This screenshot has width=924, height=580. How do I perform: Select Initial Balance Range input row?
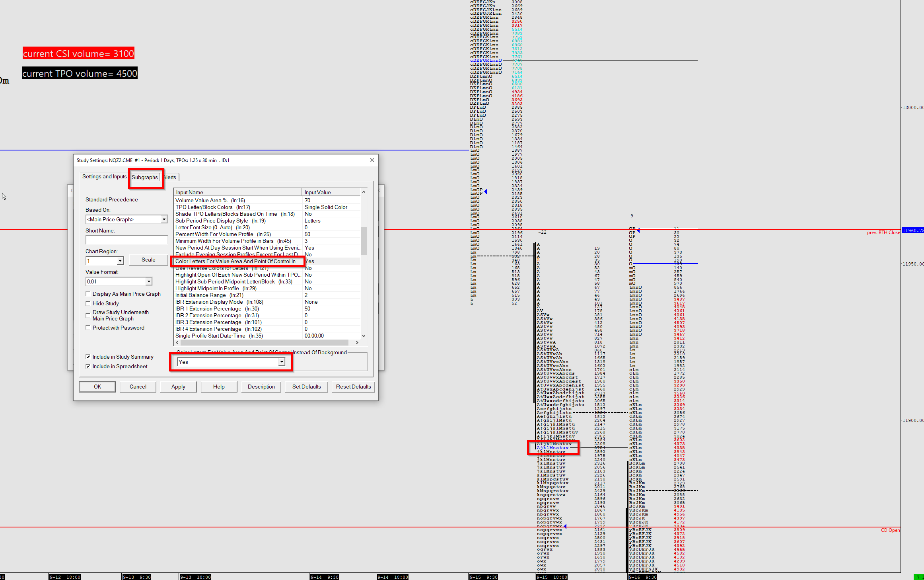pyautogui.click(x=267, y=295)
